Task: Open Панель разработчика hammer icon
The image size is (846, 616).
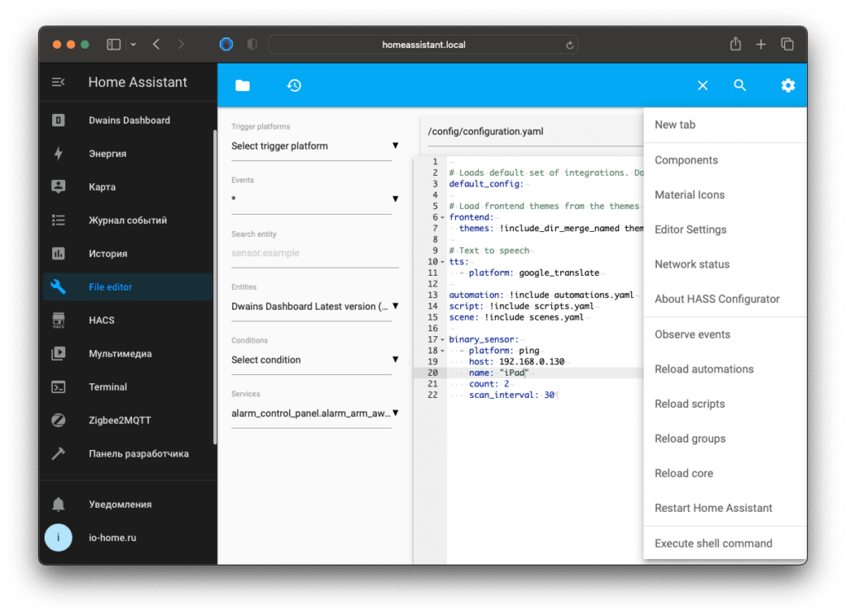Action: [59, 453]
